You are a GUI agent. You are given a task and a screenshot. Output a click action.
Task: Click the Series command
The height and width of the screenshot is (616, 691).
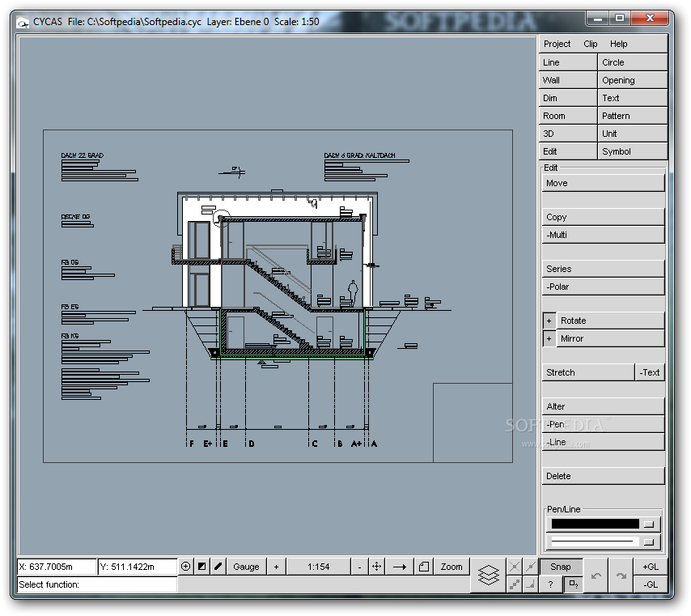click(603, 269)
